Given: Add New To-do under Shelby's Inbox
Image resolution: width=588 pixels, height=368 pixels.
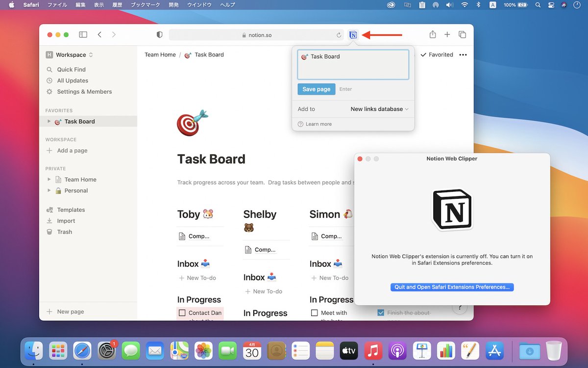Looking at the screenshot, I should click(264, 291).
